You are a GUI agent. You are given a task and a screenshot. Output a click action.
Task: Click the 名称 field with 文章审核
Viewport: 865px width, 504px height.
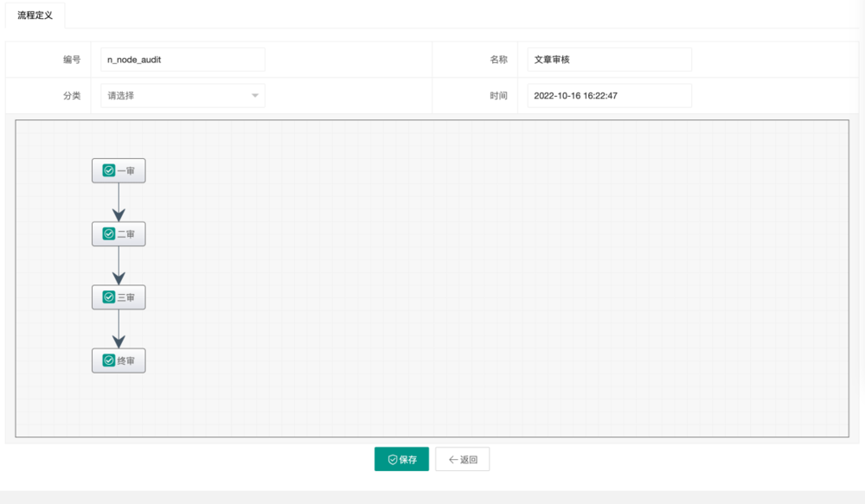(609, 60)
